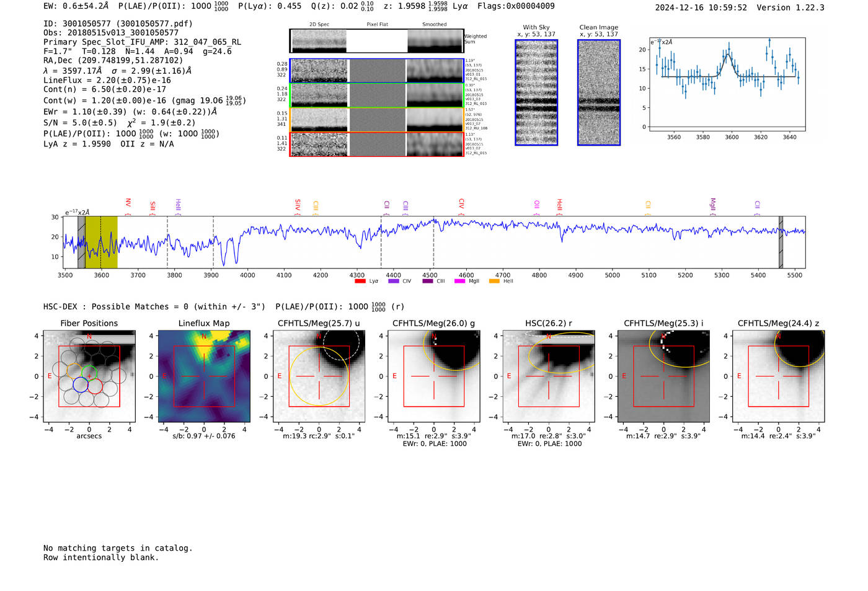Click the Weighted Sum 2D spectrum strip
This screenshot has width=868, height=591.
[377, 41]
